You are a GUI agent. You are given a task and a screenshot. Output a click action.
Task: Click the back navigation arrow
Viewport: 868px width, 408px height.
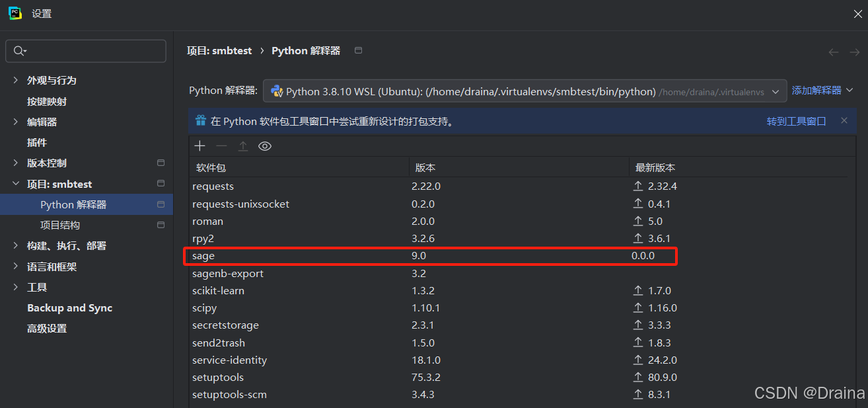point(834,52)
